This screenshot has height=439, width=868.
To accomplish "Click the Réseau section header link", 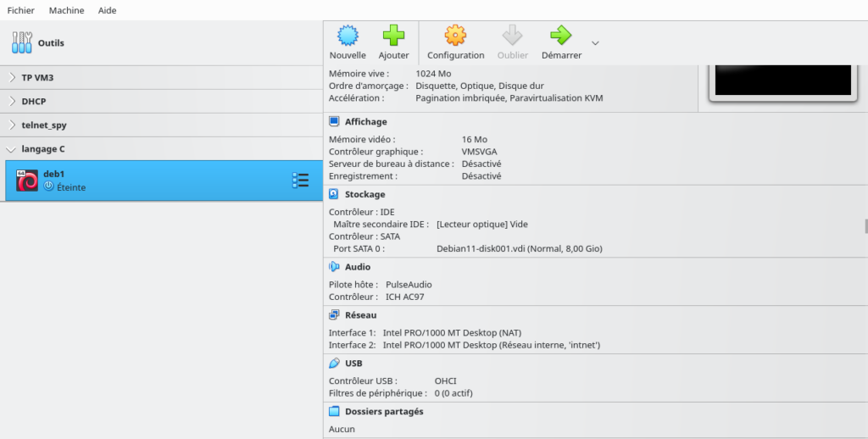I will click(360, 315).
